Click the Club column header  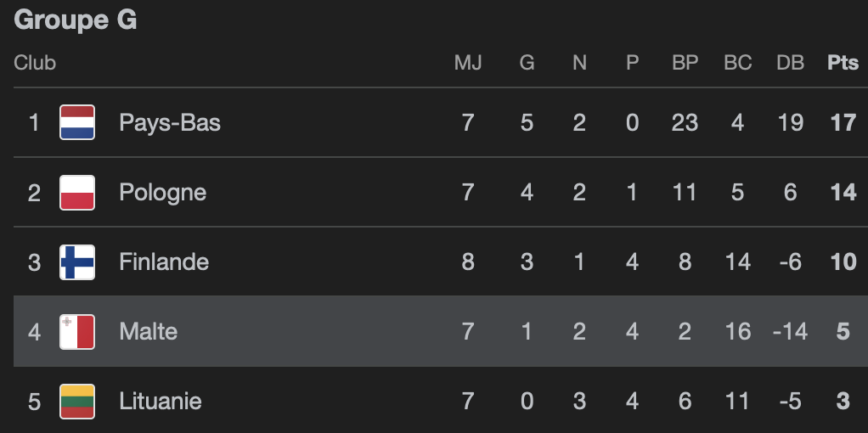[35, 63]
